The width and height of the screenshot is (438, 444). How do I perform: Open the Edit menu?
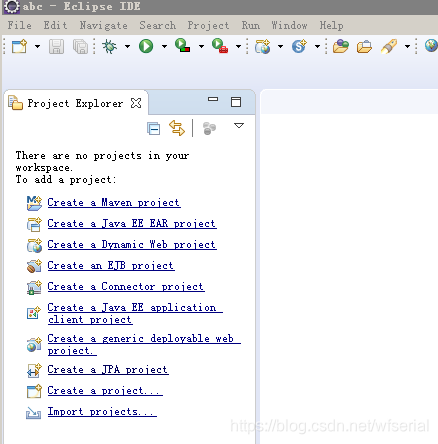(x=55, y=25)
